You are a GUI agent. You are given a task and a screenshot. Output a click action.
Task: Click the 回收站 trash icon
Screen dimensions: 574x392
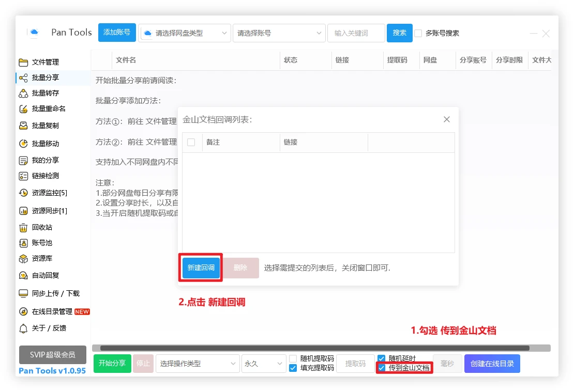(x=23, y=228)
